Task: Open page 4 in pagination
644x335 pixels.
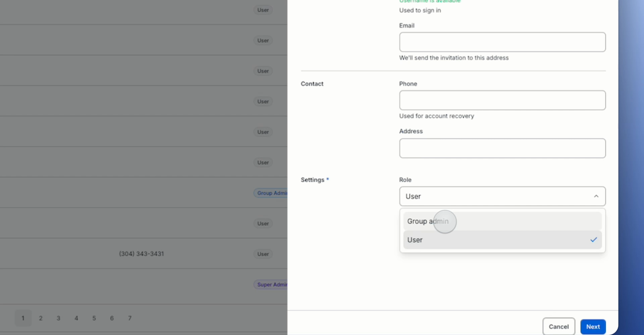Action: [x=76, y=318]
